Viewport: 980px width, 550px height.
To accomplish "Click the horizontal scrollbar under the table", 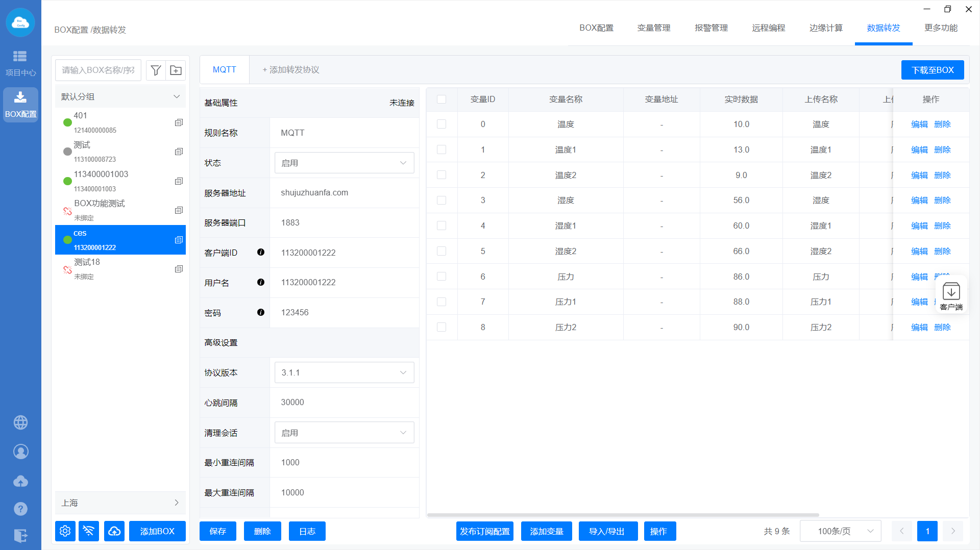I will coord(623,515).
